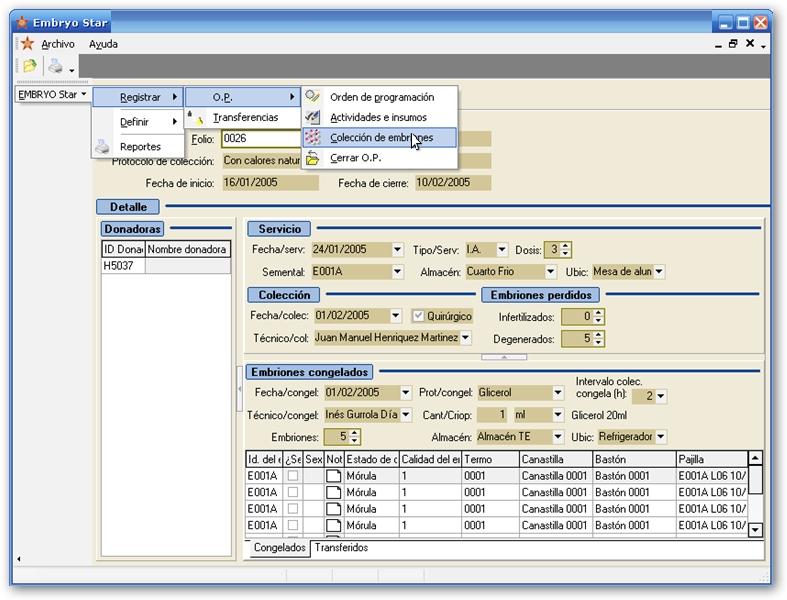Open the printer toolbar dropdown arrow
Screen dimensions: 787x600
(72, 70)
